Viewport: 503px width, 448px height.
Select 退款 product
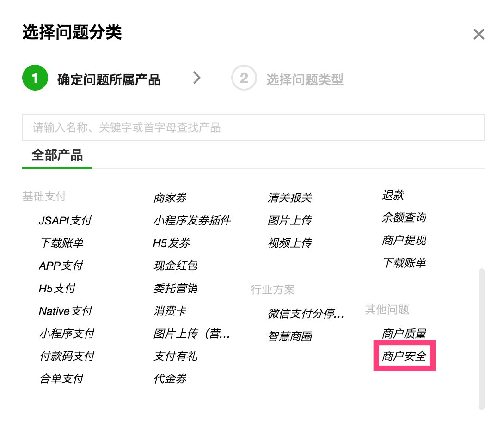[393, 195]
